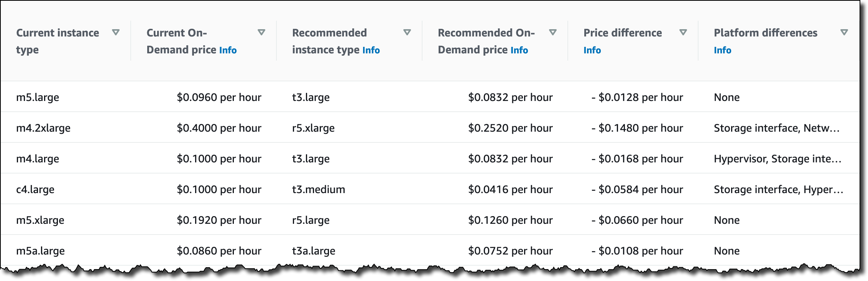Select the m4.2xlarge current instance cell
This screenshot has height=281, width=868.
[43, 128]
